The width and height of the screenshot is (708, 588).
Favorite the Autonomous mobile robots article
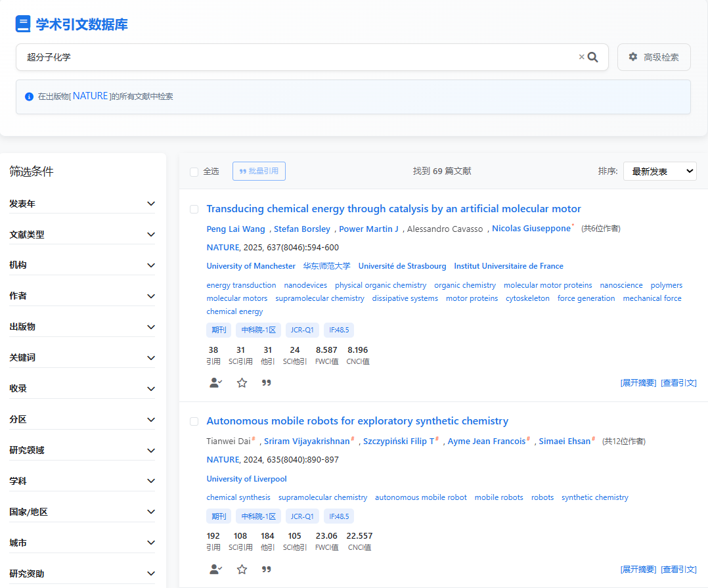click(x=242, y=570)
